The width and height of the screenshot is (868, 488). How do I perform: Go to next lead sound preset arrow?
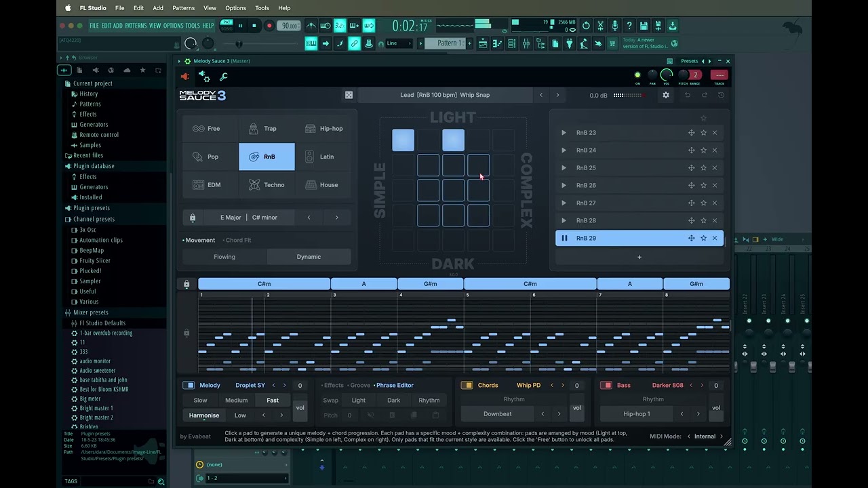pyautogui.click(x=557, y=95)
